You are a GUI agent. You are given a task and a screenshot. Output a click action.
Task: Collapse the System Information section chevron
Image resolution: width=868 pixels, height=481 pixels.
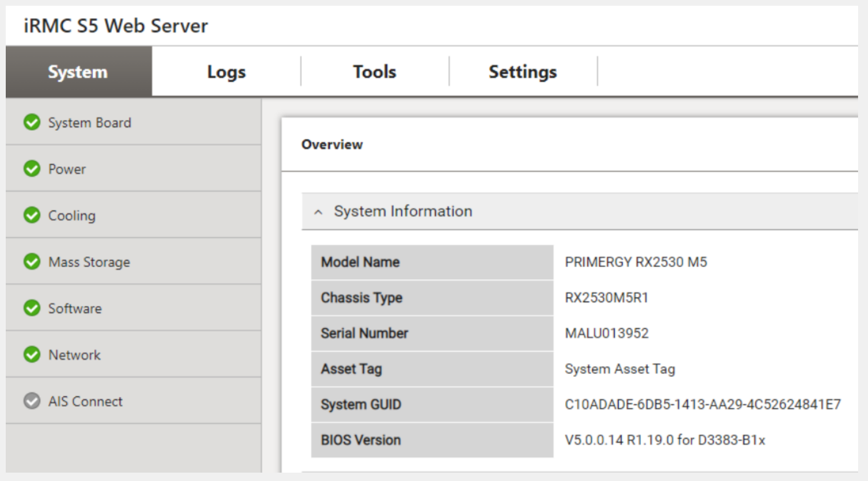[318, 212]
